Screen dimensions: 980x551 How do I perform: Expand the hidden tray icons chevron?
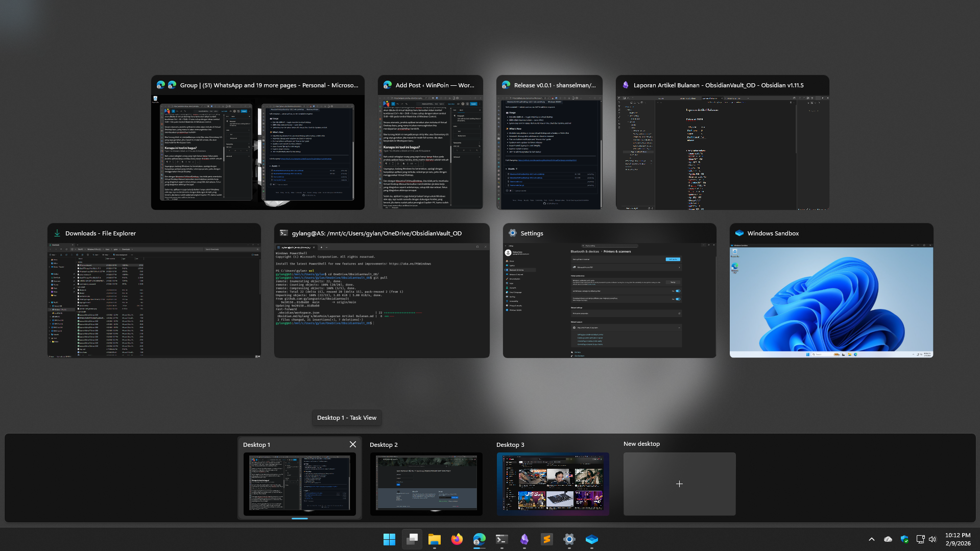click(x=872, y=539)
